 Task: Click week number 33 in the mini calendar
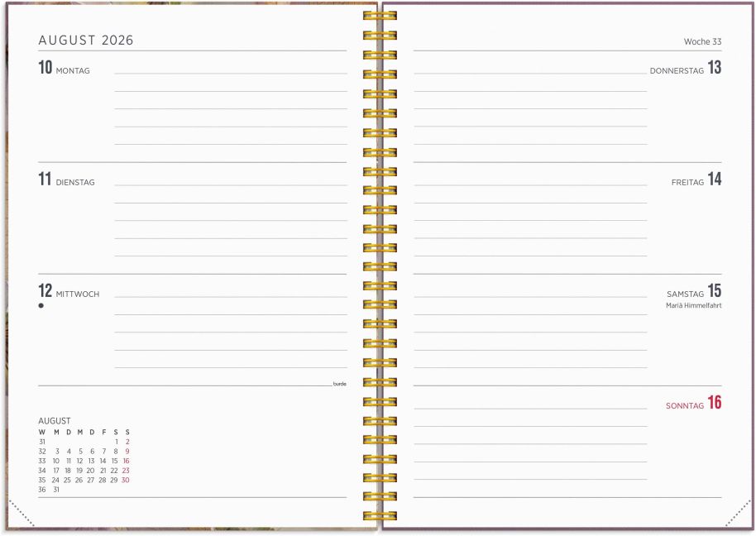(x=42, y=462)
